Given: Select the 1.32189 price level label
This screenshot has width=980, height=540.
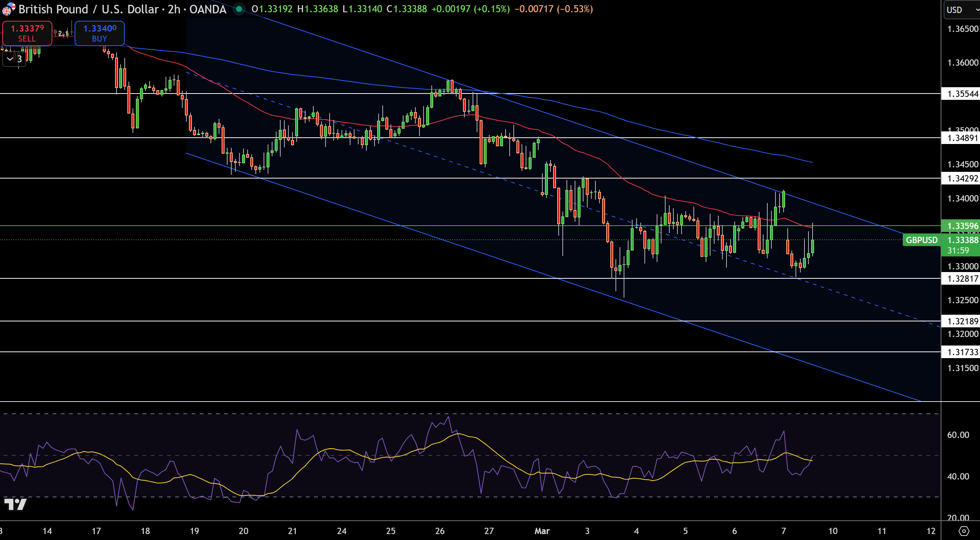Looking at the screenshot, I should [x=960, y=321].
